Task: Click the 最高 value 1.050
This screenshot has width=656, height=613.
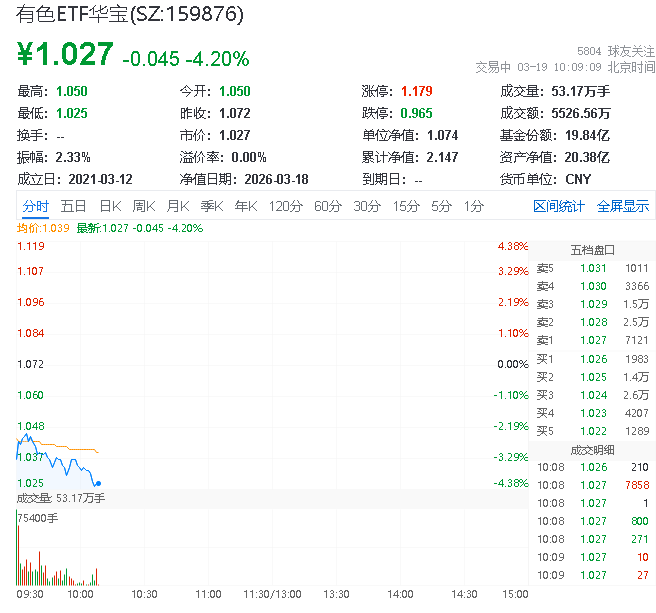Action: point(72,91)
